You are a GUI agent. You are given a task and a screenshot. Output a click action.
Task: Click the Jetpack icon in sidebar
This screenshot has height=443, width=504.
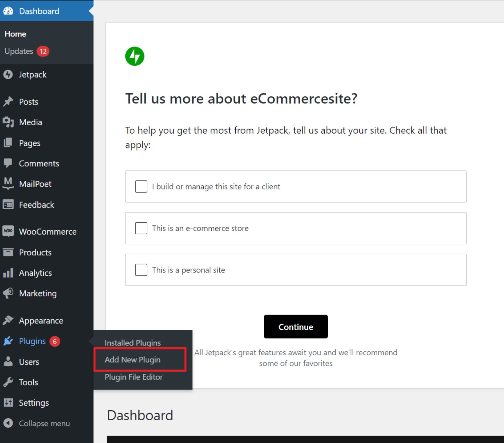8,75
